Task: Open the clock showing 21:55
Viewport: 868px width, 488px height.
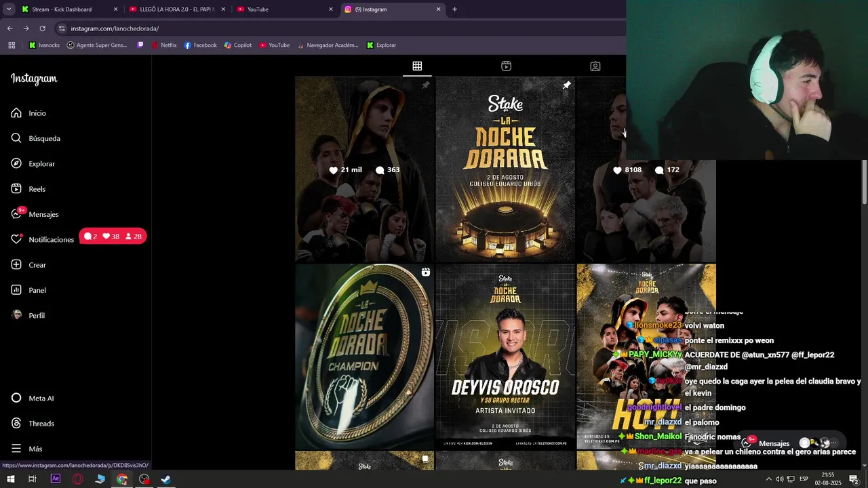Action: click(828, 479)
